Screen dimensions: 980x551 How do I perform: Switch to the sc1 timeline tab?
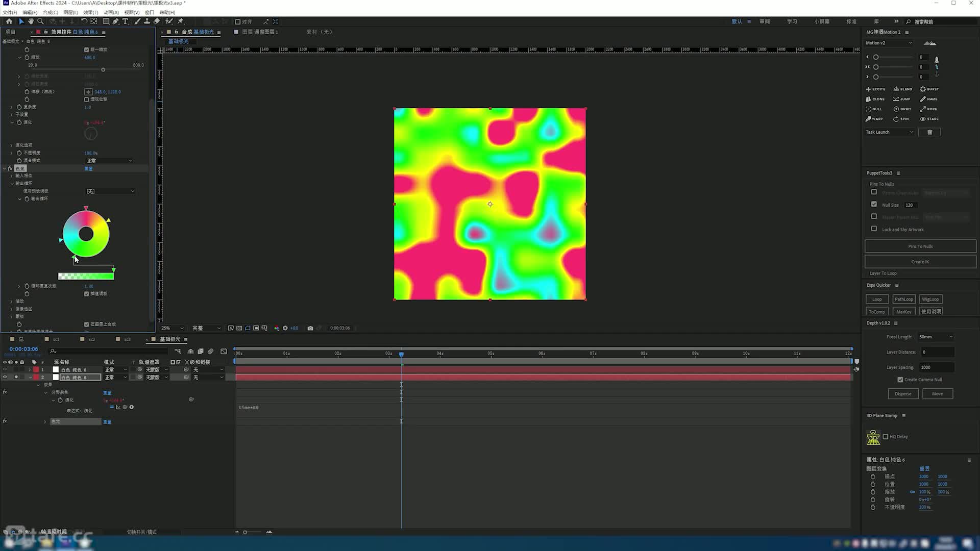click(x=56, y=339)
